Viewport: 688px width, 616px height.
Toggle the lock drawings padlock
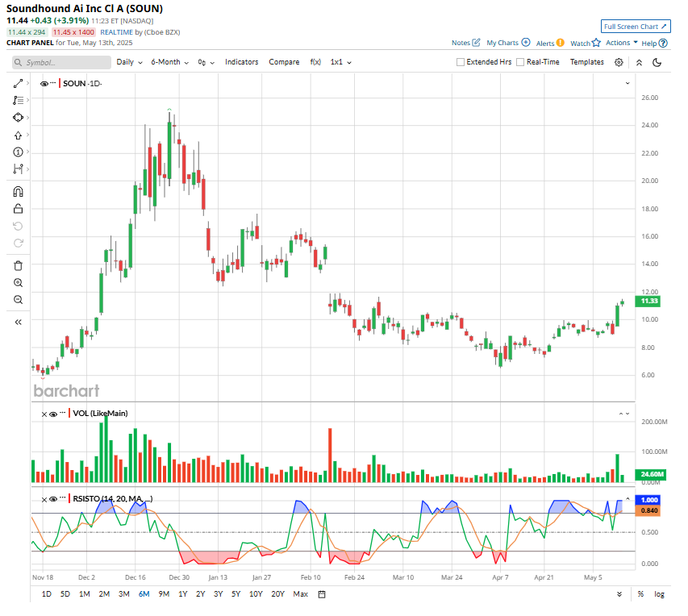click(18, 209)
